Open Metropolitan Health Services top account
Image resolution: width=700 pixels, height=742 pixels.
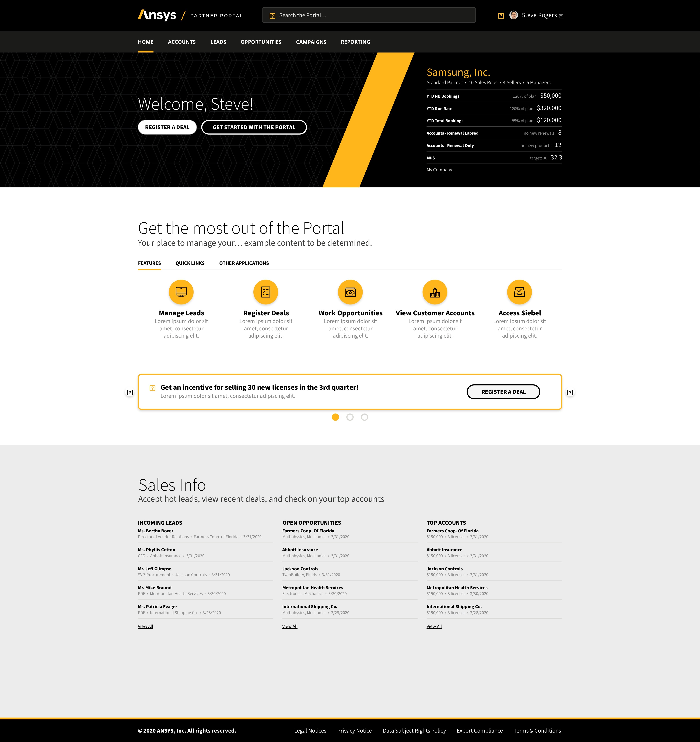(x=457, y=588)
